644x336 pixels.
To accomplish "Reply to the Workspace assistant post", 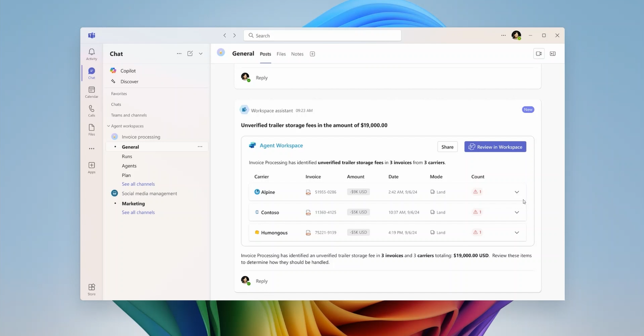I will pyautogui.click(x=262, y=281).
